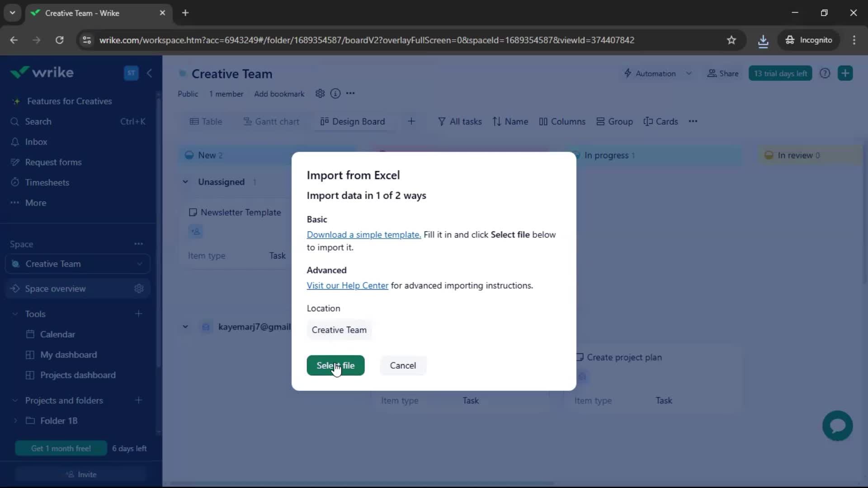Click the address bar URL
The width and height of the screenshot is (868, 488).
367,40
